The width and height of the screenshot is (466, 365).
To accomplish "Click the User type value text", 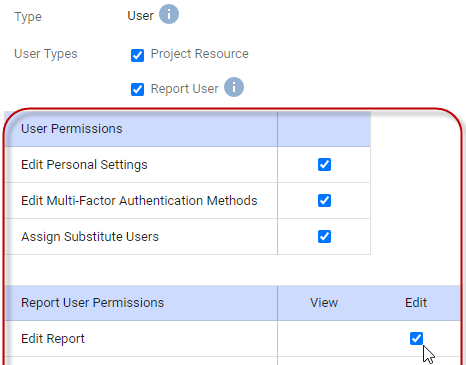I will pyautogui.click(x=140, y=16).
